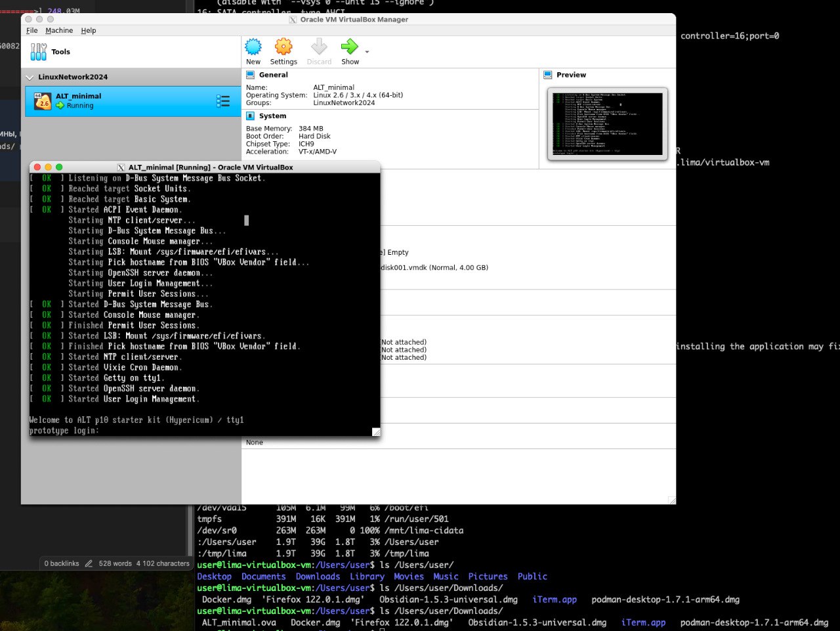
Task: Click the green Running status arrow icon
Action: coord(60,105)
